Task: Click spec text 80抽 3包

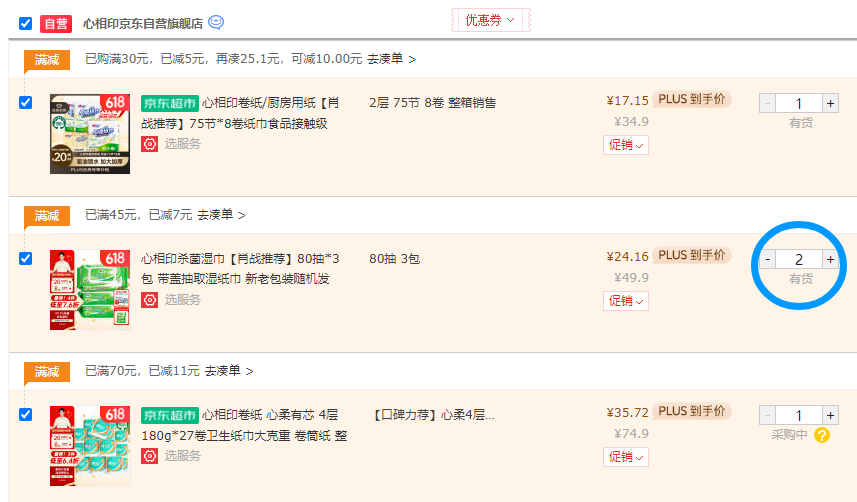Action: (x=394, y=259)
